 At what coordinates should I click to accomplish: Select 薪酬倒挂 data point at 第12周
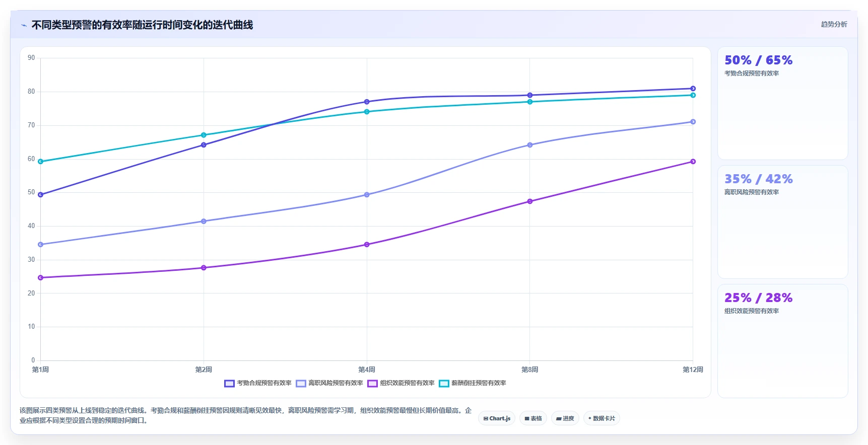693,95
